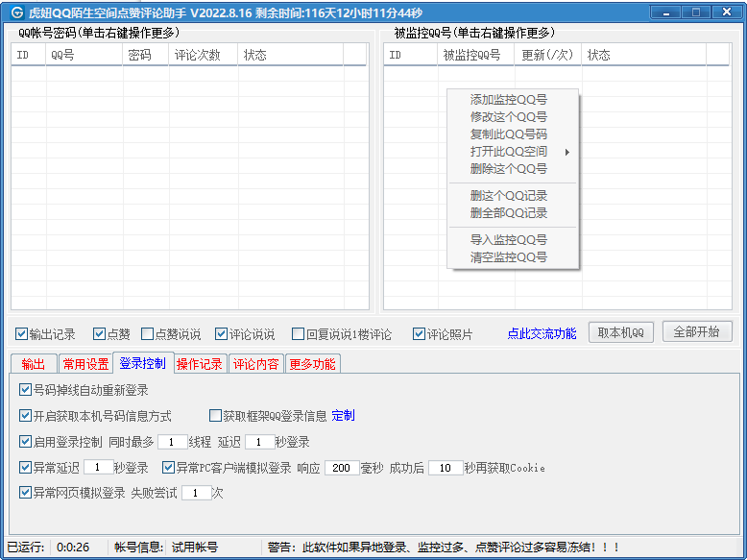Click the blue 定制 link
The height and width of the screenshot is (560, 747).
(343, 416)
